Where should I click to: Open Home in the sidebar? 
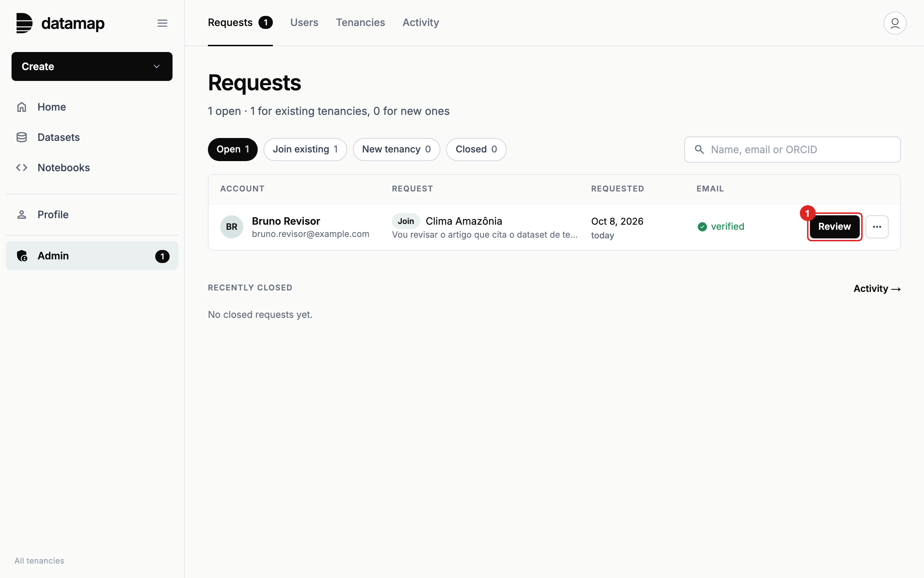92,107
